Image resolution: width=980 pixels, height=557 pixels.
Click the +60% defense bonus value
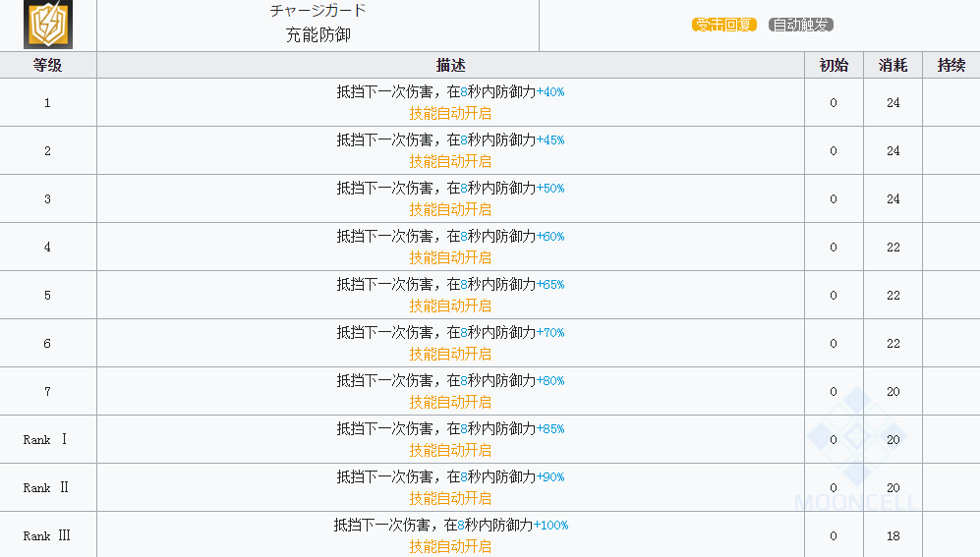point(550,236)
